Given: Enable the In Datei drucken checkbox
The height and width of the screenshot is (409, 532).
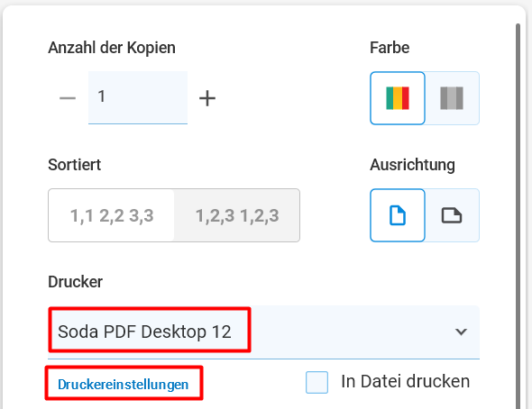Looking at the screenshot, I should (x=316, y=382).
